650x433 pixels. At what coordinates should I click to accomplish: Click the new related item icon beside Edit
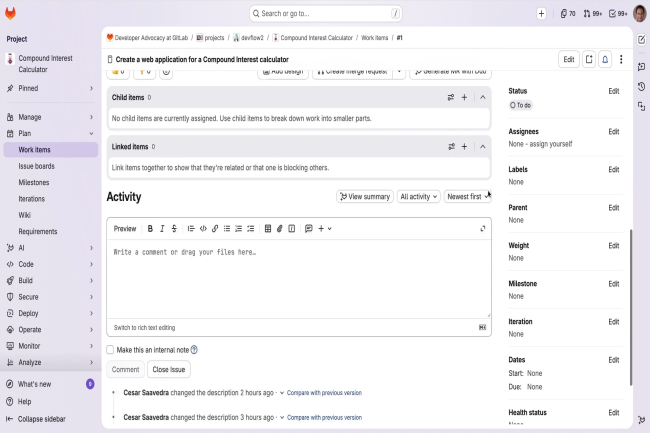(x=589, y=60)
